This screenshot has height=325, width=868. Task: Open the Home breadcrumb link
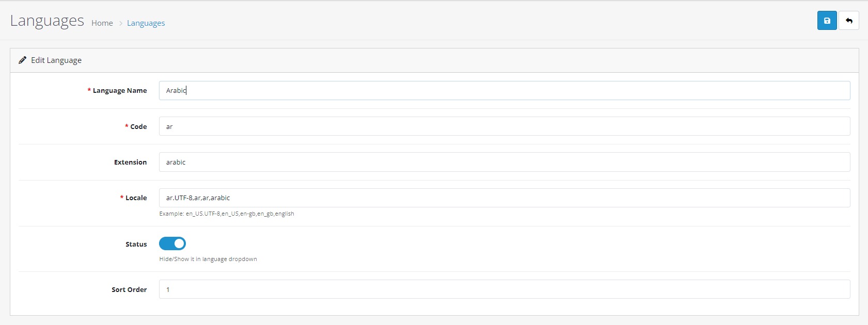102,23
